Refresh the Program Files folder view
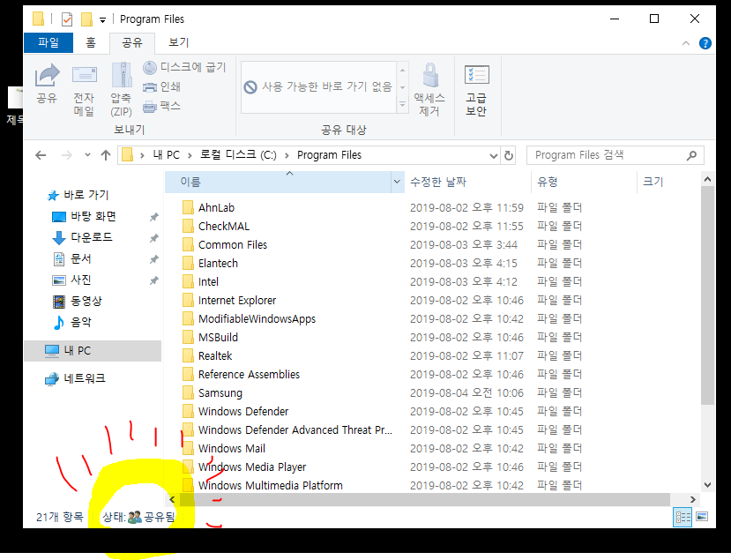Screen dimensions: 731x560 pyautogui.click(x=509, y=155)
